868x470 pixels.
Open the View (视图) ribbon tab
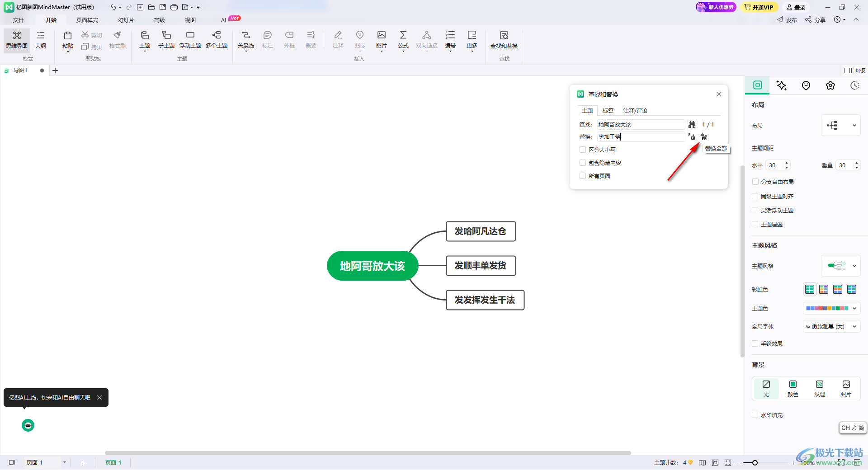(x=190, y=20)
